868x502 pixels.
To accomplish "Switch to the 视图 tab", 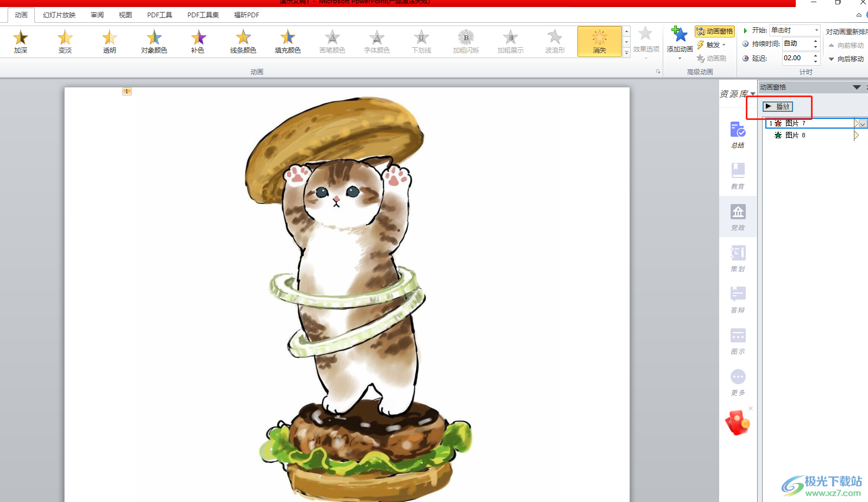I will pyautogui.click(x=125, y=15).
